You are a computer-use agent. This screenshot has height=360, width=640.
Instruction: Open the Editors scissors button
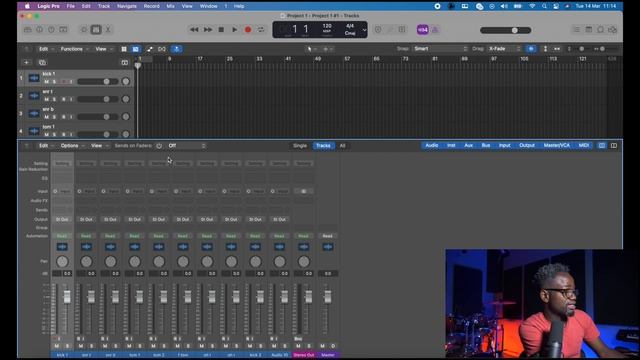108,30
